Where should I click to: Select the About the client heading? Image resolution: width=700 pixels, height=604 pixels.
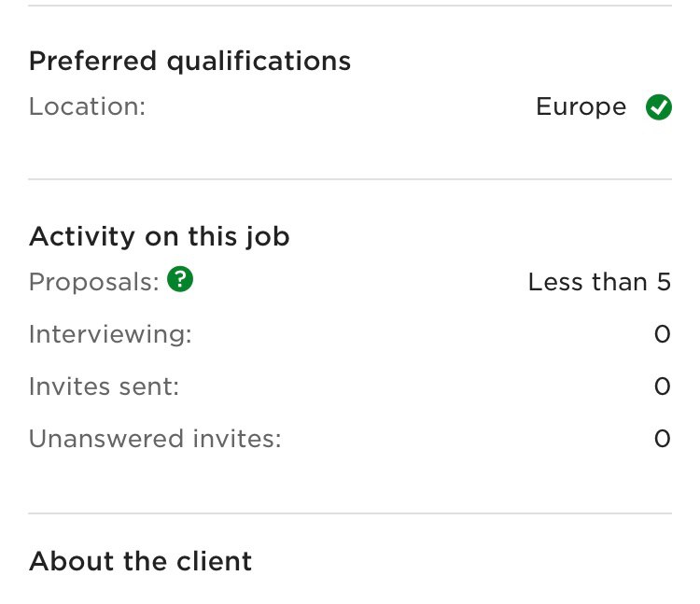pyautogui.click(x=140, y=561)
